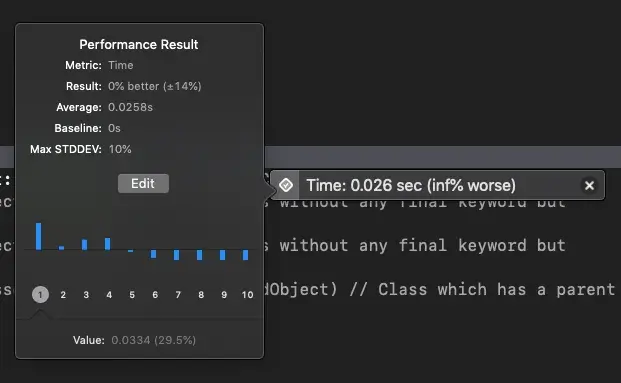Select iteration 4 result number
The width and height of the screenshot is (621, 383).
pyautogui.click(x=109, y=295)
